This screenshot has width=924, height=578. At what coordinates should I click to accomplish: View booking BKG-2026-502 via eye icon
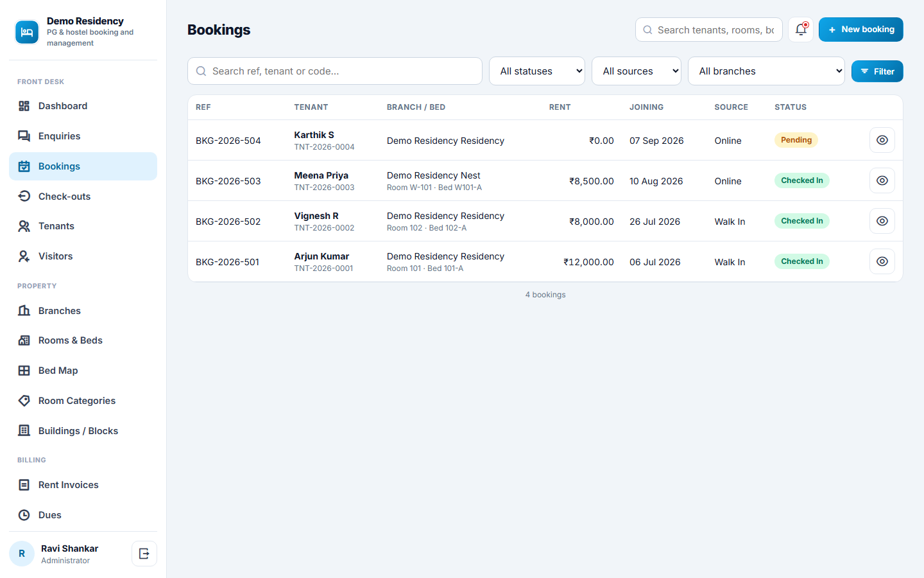tap(882, 221)
